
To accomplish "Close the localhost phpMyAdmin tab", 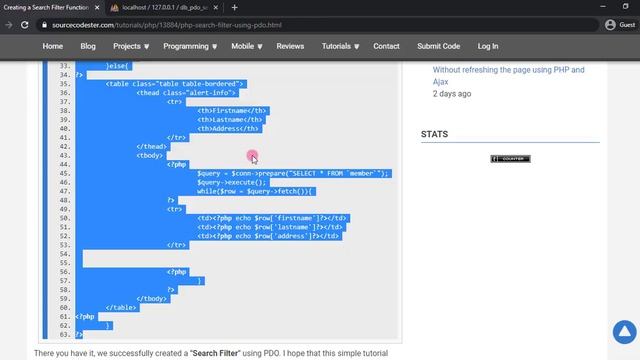I will click(216, 7).
